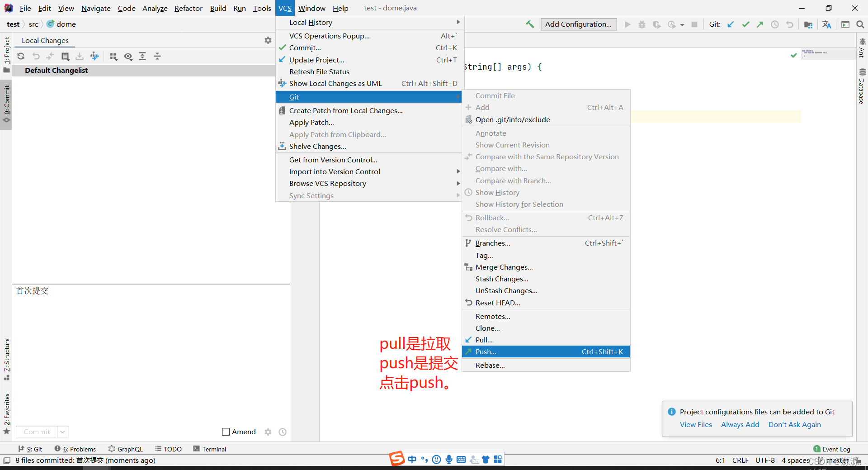Image resolution: width=868 pixels, height=470 pixels.
Task: Open the 1: Project side tab
Action: click(6, 54)
